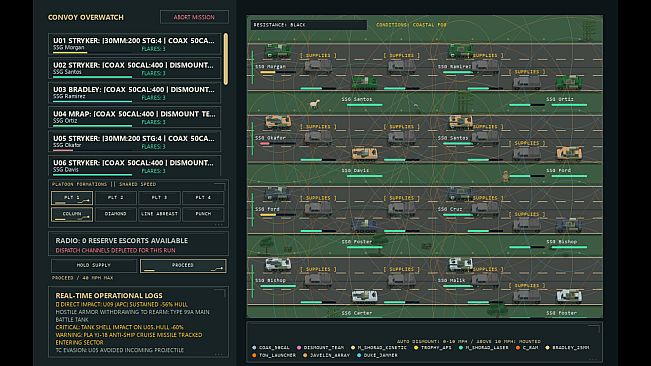Click the REAL-TIME OPERATIONAL LOGS heading
The image size is (651, 366).
pyautogui.click(x=109, y=296)
